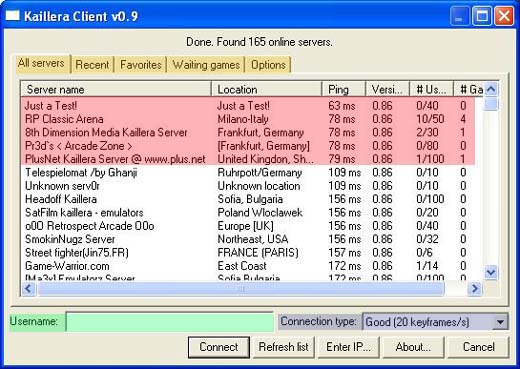The width and height of the screenshot is (520, 369).
Task: Sort by Location column header
Action: [266, 89]
